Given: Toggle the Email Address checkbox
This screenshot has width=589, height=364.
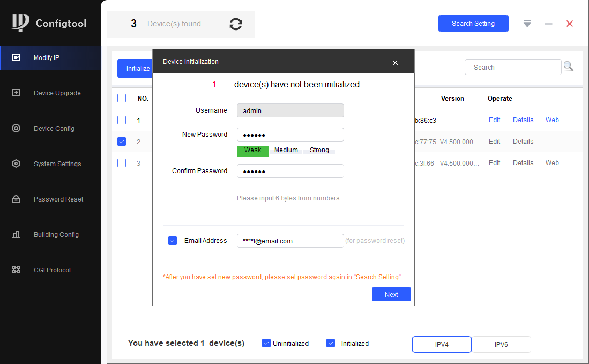Looking at the screenshot, I should [173, 241].
